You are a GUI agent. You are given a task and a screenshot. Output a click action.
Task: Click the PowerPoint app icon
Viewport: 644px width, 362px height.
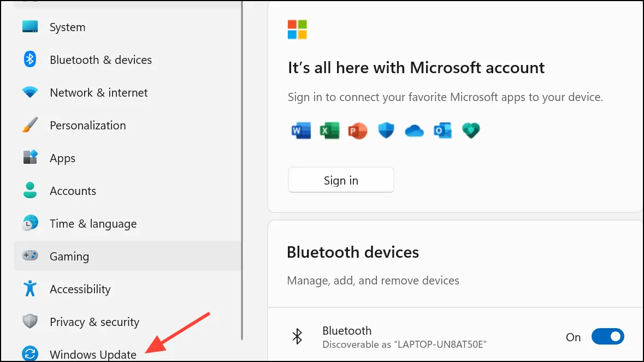click(358, 130)
